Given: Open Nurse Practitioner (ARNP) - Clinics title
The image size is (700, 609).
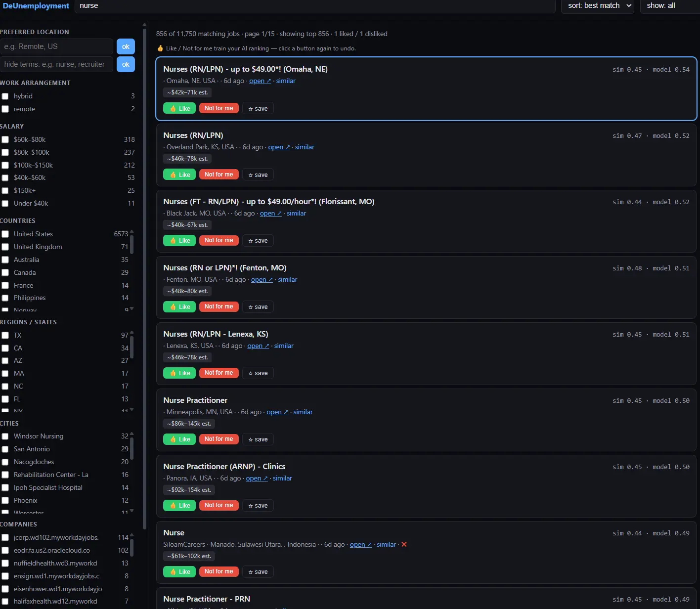Looking at the screenshot, I should click(x=224, y=467).
